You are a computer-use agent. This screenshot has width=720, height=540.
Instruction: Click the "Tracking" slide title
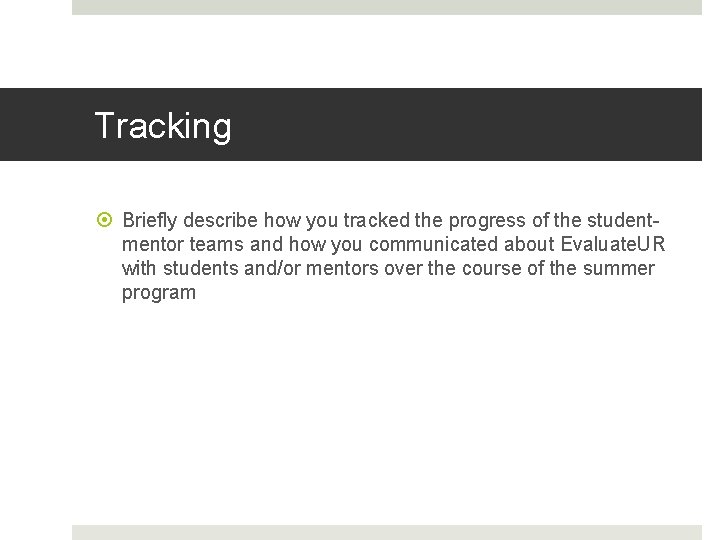163,126
